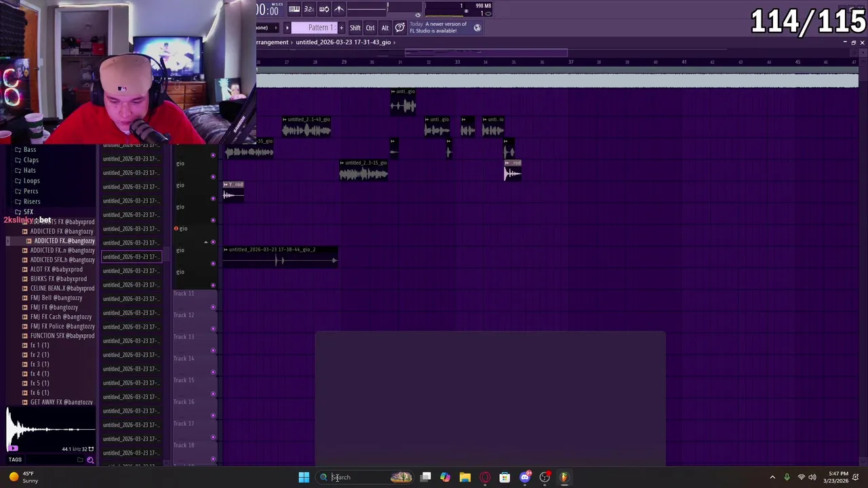Screen dimensions: 868x488
Task: Open Task View from taskbar
Action: [425, 477]
